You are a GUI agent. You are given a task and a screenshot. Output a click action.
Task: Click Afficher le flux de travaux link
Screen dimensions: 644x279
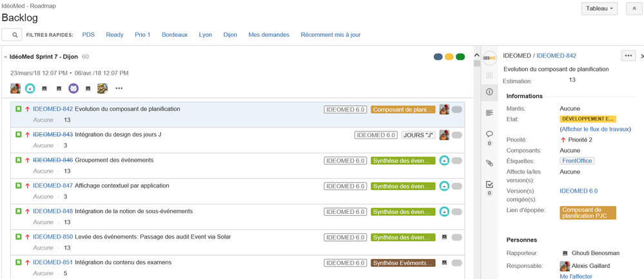pos(595,130)
